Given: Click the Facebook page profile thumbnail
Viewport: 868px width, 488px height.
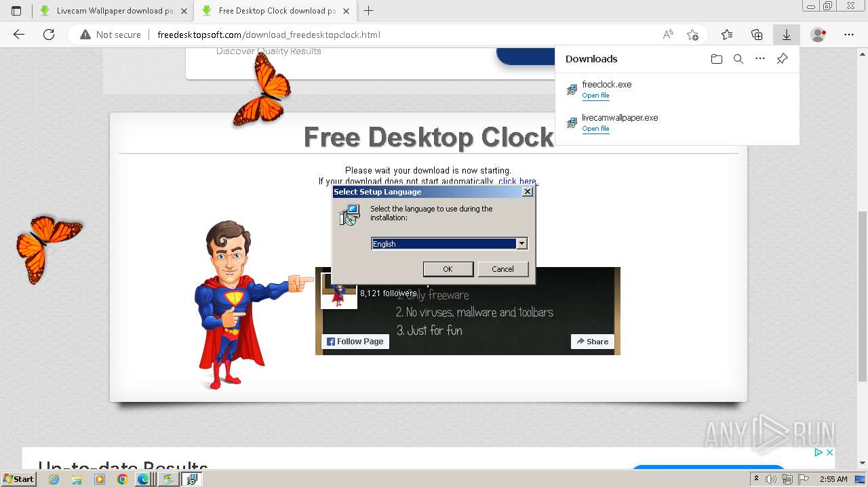Looking at the screenshot, I should coord(338,291).
